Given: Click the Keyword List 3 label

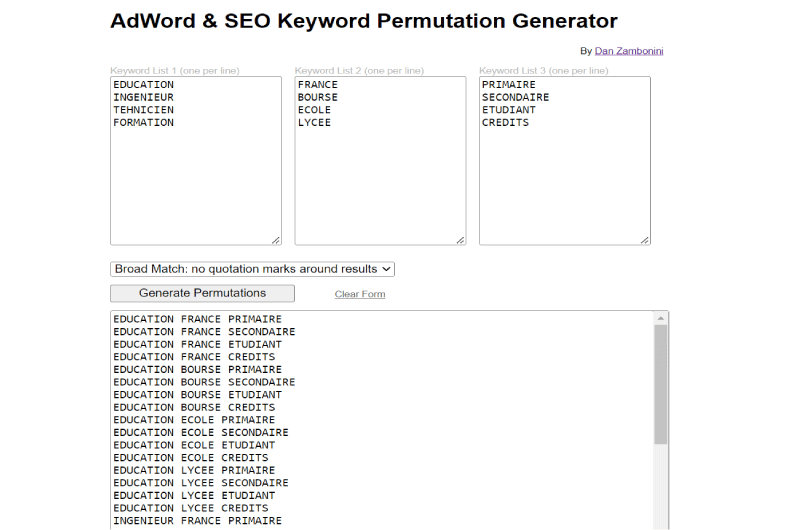Looking at the screenshot, I should 544,71.
